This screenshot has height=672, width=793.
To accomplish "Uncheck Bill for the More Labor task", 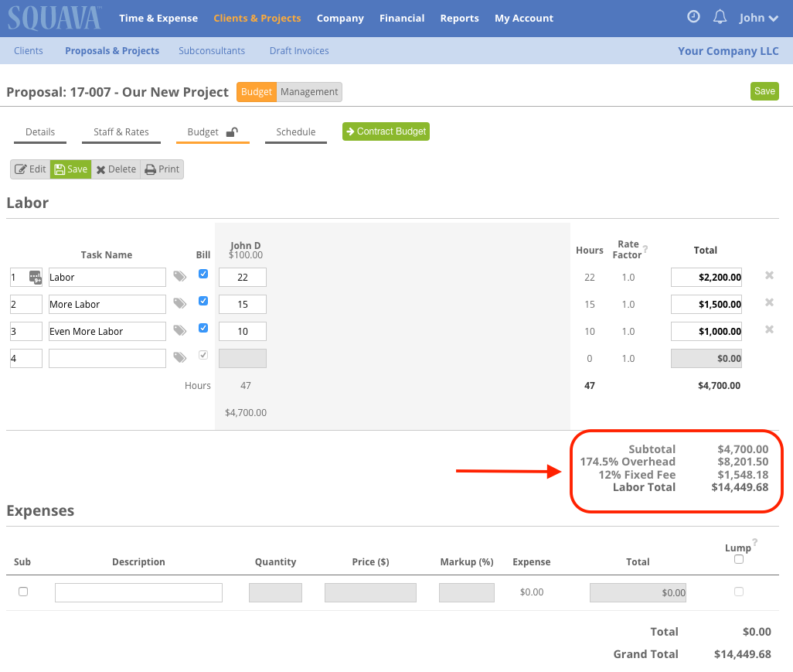I will click(203, 301).
